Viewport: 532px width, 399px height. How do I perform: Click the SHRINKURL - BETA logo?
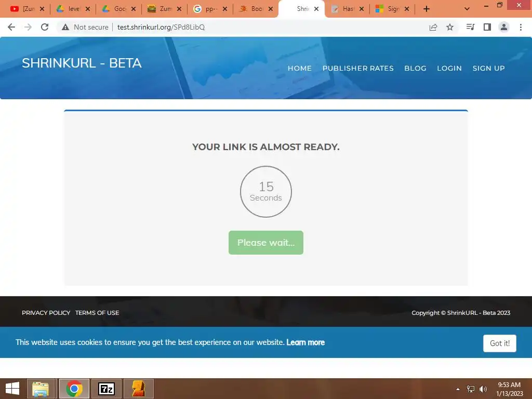82,63
